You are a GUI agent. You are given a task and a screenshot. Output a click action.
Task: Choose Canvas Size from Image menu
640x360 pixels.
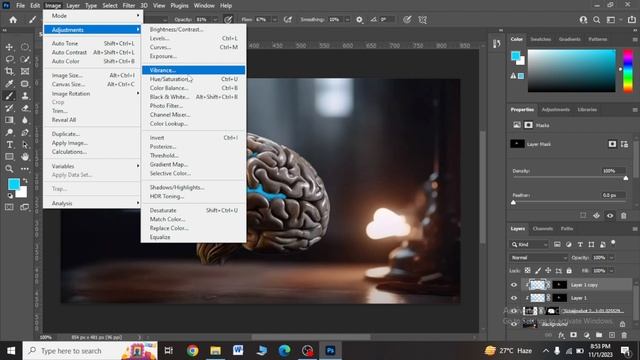coord(92,84)
